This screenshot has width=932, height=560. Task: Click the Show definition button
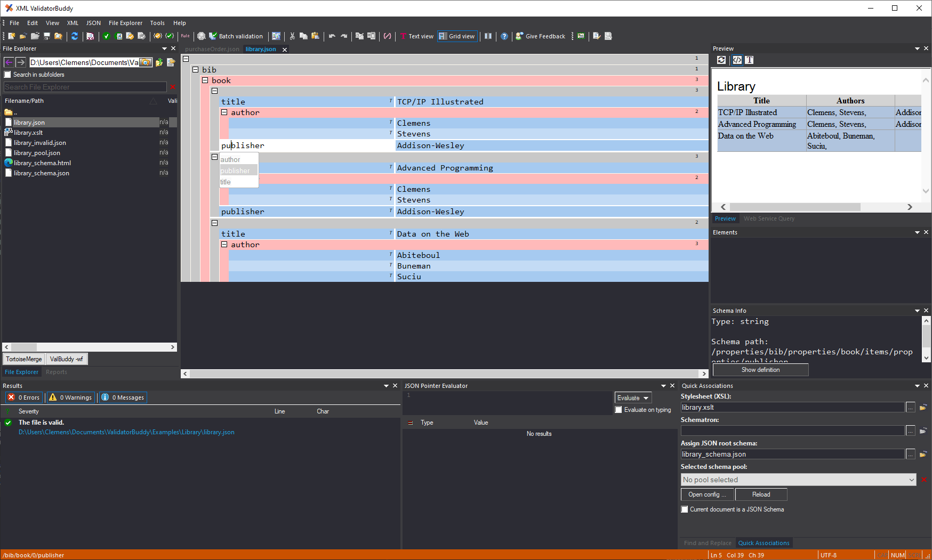tap(760, 369)
